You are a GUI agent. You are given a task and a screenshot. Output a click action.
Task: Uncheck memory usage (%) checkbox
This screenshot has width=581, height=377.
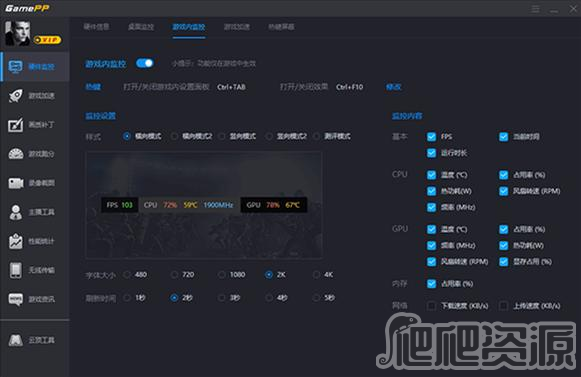click(x=431, y=284)
